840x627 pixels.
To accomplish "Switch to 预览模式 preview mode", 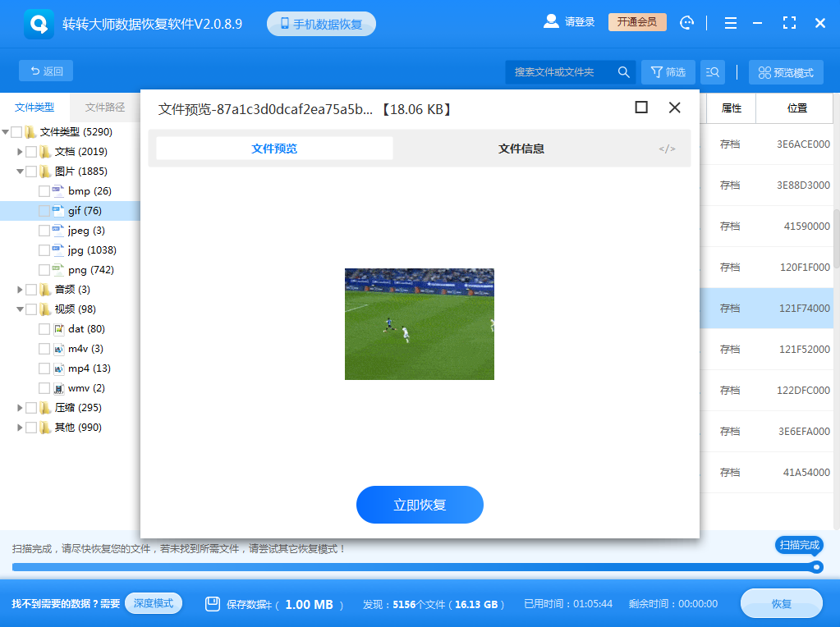I will click(785, 71).
